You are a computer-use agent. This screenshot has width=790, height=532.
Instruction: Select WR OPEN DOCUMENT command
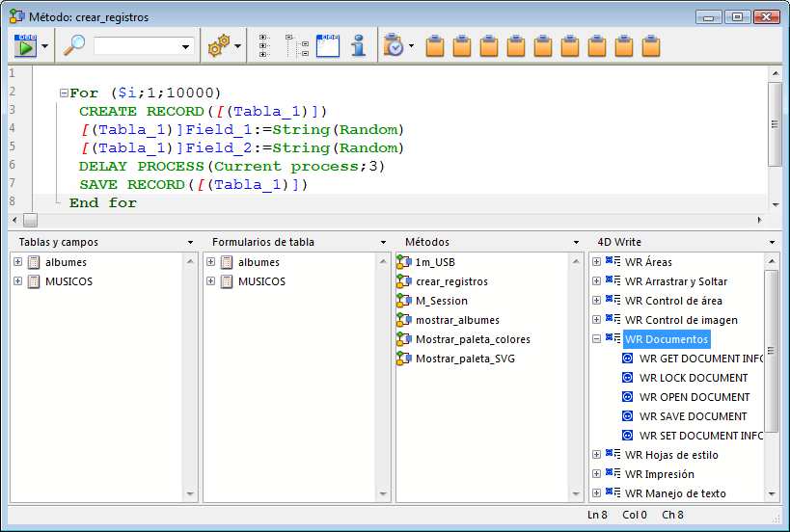coord(694,397)
